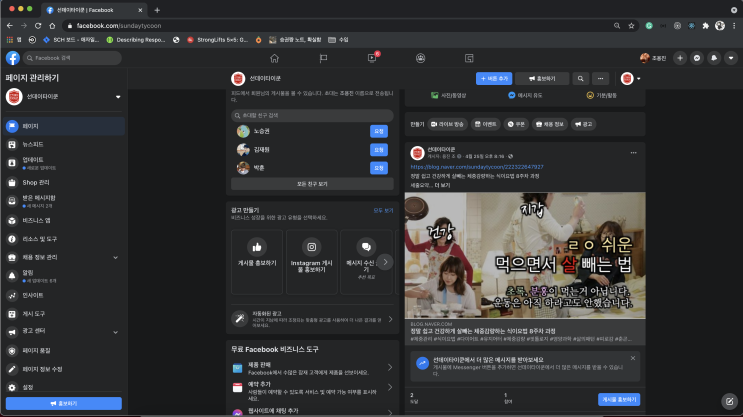Image resolution: width=743 pixels, height=417 pixels.
Task: Advance the ad type carousel arrow
Action: tap(385, 262)
